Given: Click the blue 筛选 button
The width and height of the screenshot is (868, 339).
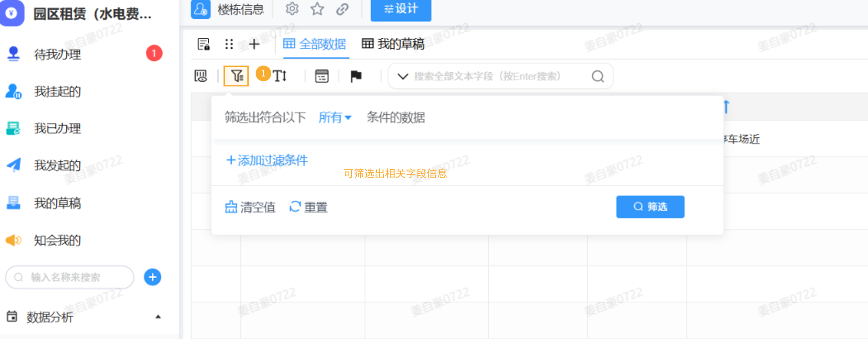Looking at the screenshot, I should [650, 207].
